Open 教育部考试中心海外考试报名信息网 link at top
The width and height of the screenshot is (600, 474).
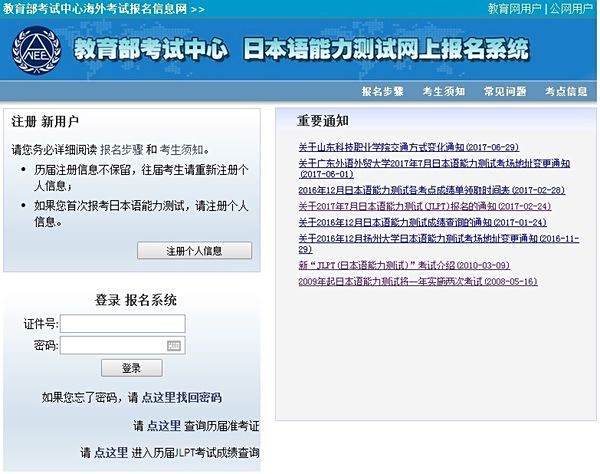click(103, 8)
